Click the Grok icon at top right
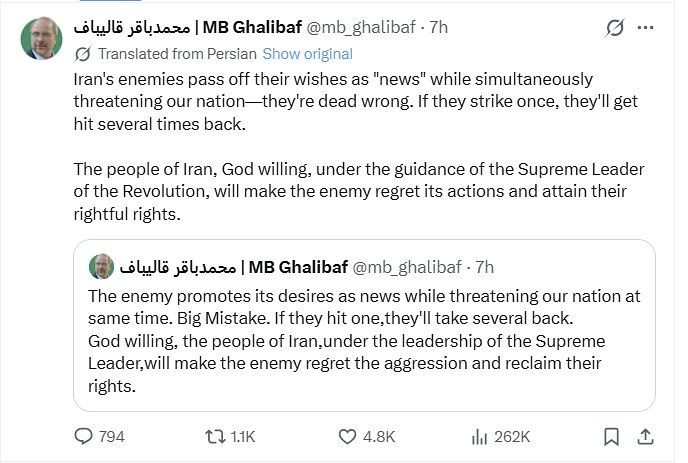 point(616,28)
